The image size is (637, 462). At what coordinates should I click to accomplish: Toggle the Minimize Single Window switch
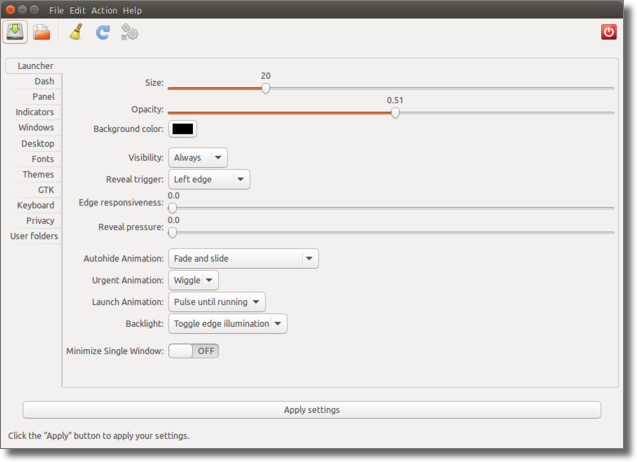coord(193,351)
